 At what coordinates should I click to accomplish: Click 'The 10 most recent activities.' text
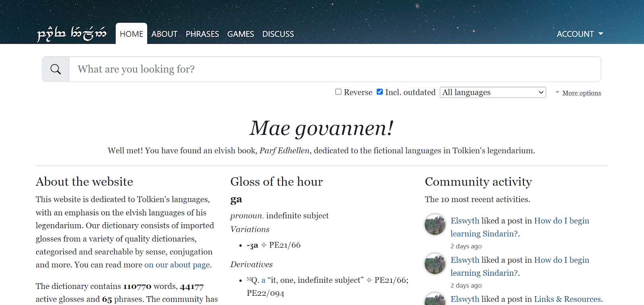(477, 199)
